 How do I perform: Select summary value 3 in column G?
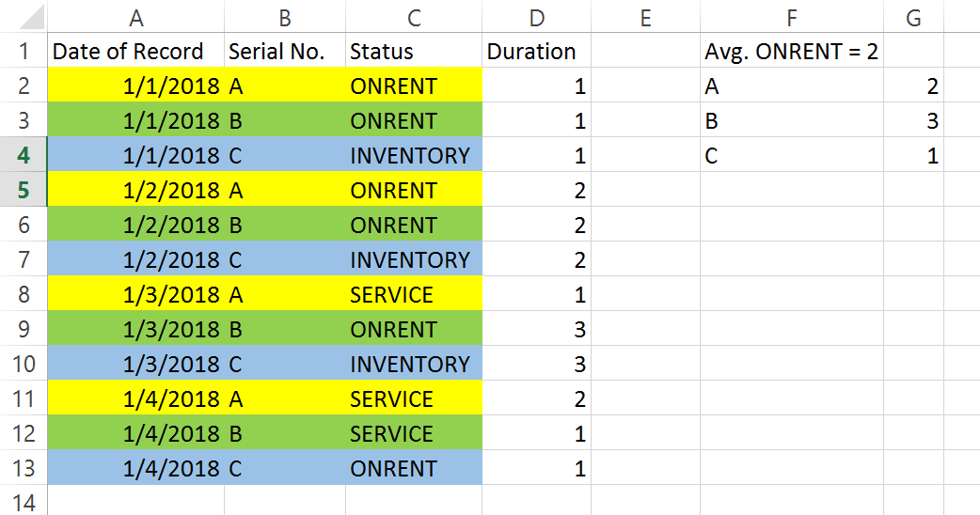coord(913,120)
